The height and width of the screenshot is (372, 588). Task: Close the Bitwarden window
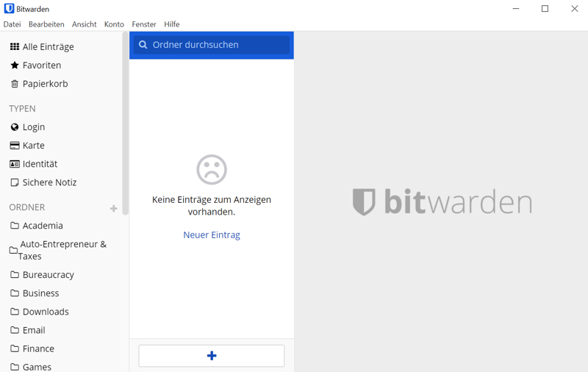tap(575, 9)
